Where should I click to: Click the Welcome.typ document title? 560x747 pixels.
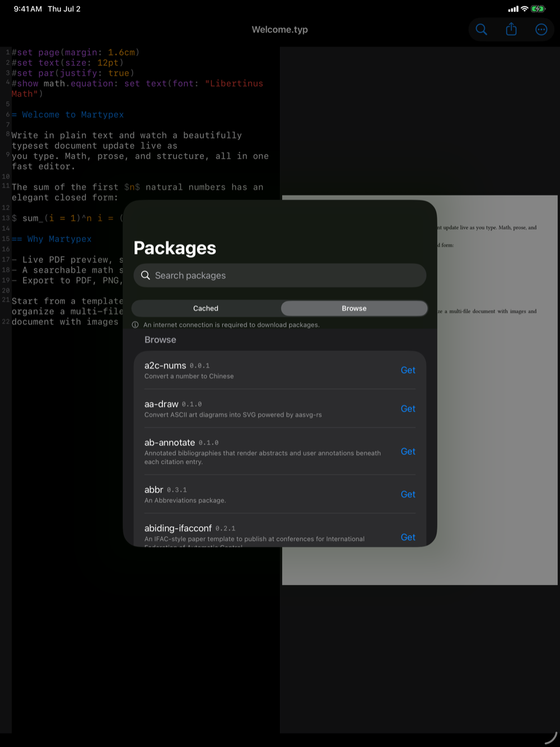[280, 30]
